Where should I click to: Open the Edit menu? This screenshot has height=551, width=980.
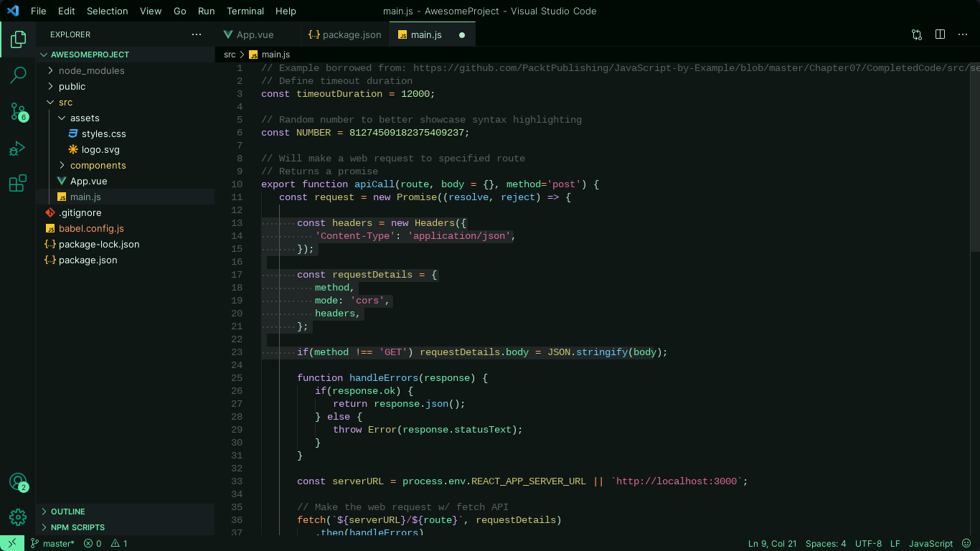pos(67,11)
